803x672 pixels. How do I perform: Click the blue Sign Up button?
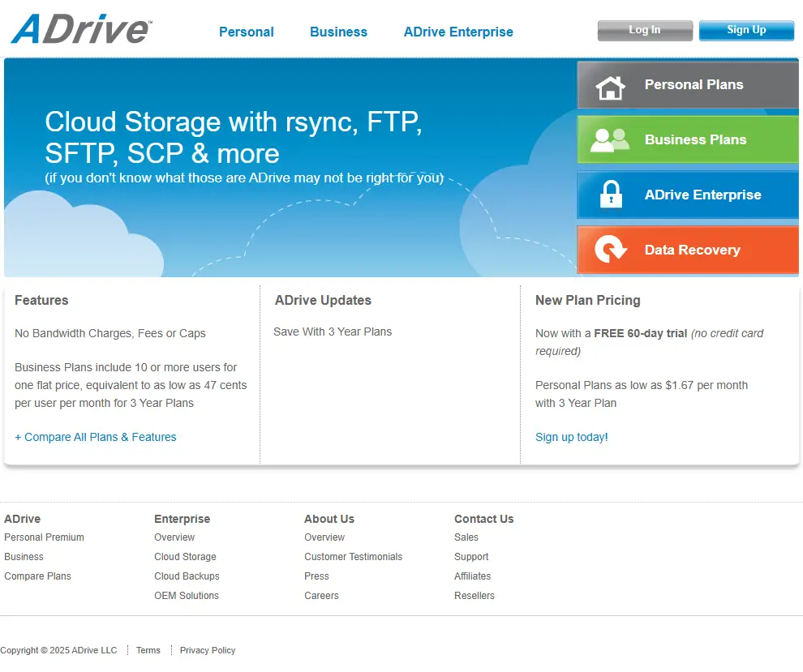(x=746, y=30)
